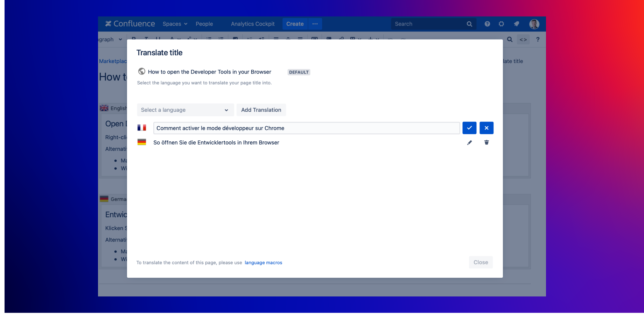Click the Create button
This screenshot has height=315, width=644.
click(x=295, y=24)
